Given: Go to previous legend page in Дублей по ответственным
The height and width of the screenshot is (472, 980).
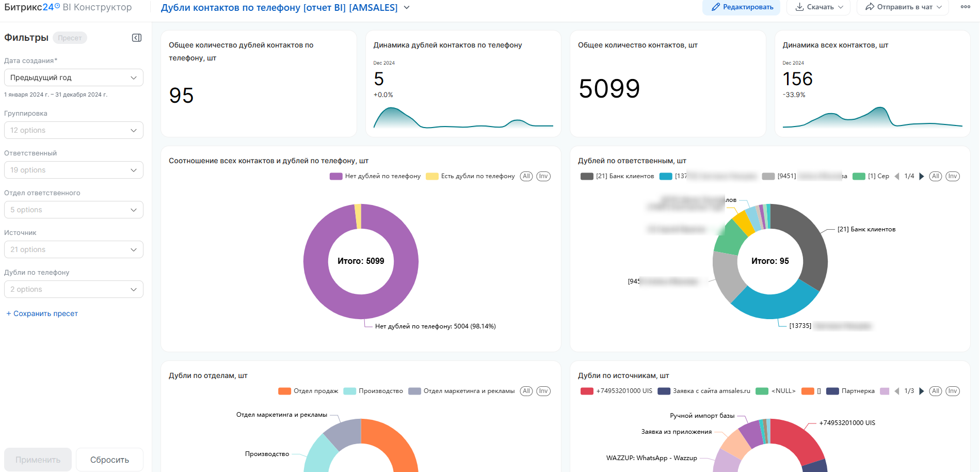Looking at the screenshot, I should pyautogui.click(x=897, y=176).
